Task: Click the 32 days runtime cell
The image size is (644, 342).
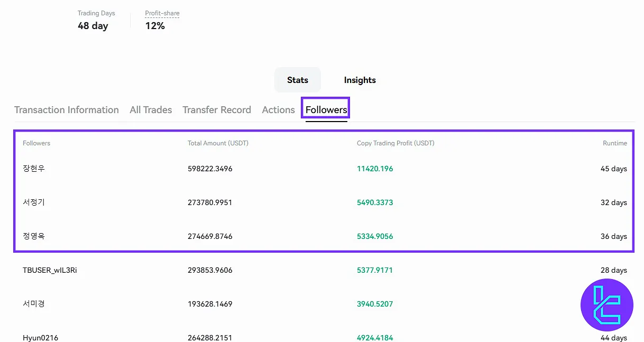Action: tap(614, 202)
